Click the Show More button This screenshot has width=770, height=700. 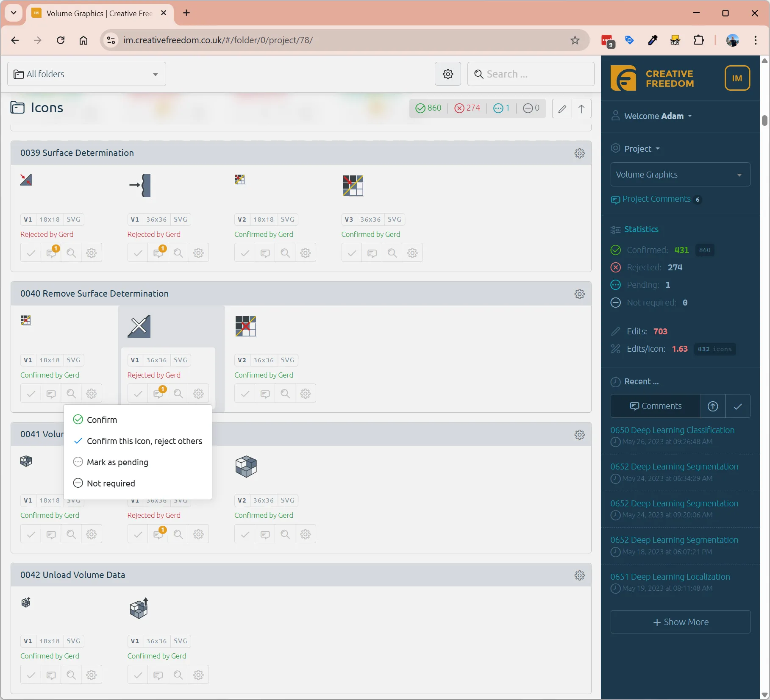point(680,621)
